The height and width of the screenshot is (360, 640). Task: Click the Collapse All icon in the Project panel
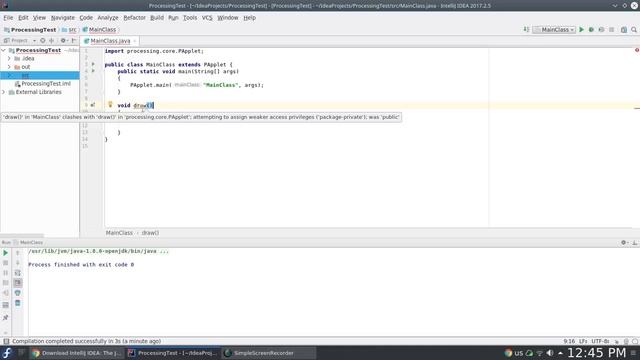point(51,40)
